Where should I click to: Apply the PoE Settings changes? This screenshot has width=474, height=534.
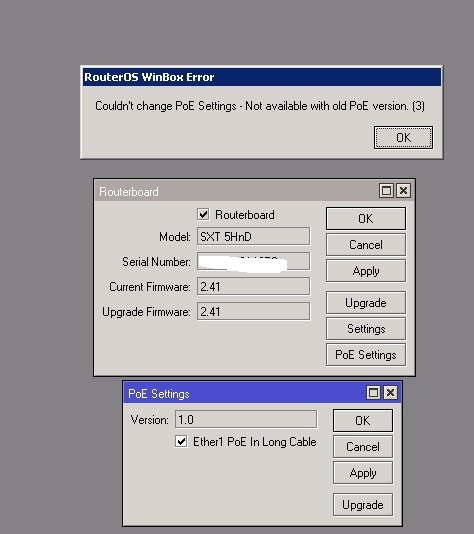[363, 473]
